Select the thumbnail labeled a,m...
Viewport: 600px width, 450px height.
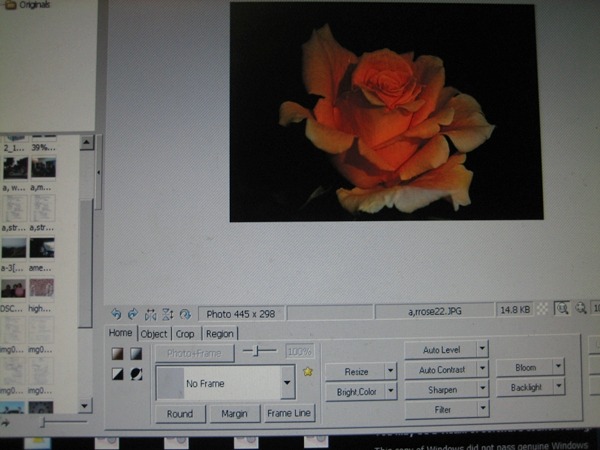click(x=43, y=168)
